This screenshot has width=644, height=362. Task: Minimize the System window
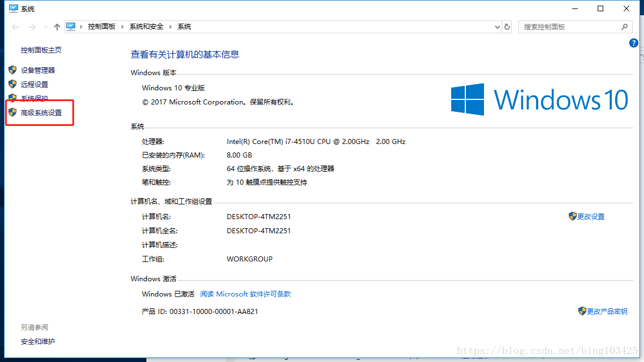575,8
